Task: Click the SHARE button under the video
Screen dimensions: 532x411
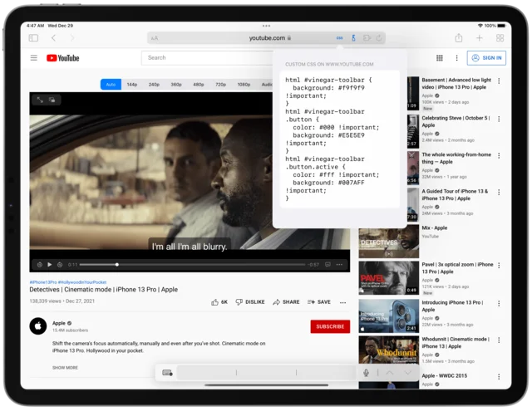Action: click(286, 302)
